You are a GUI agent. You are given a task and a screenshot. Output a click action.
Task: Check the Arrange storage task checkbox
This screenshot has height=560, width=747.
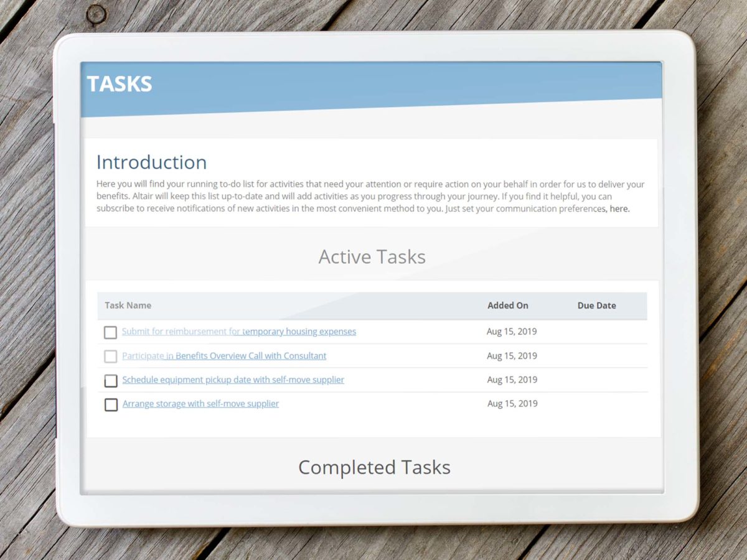111,404
